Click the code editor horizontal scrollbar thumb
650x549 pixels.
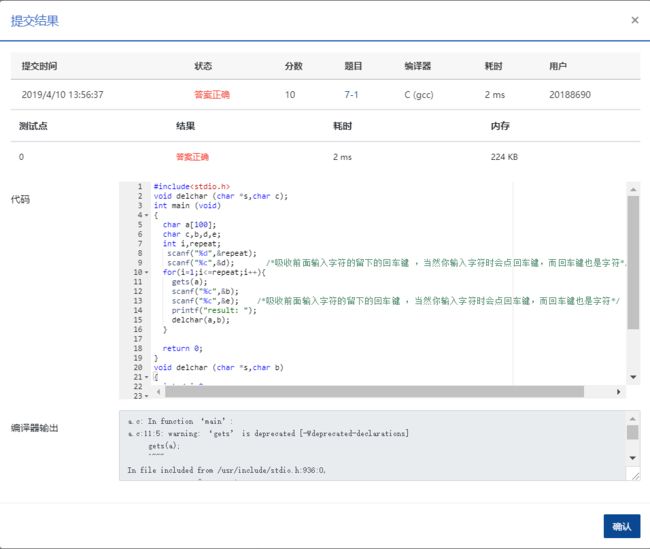click(x=374, y=391)
